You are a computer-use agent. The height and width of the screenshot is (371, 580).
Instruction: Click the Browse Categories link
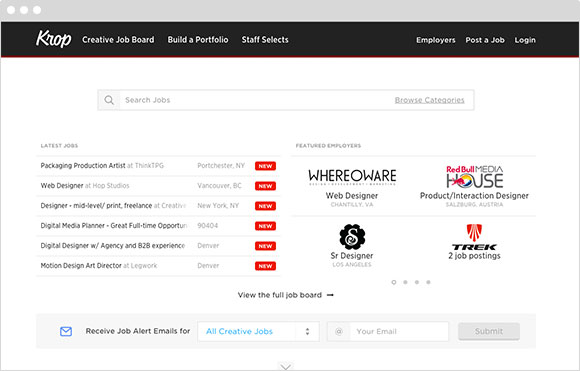pos(429,100)
